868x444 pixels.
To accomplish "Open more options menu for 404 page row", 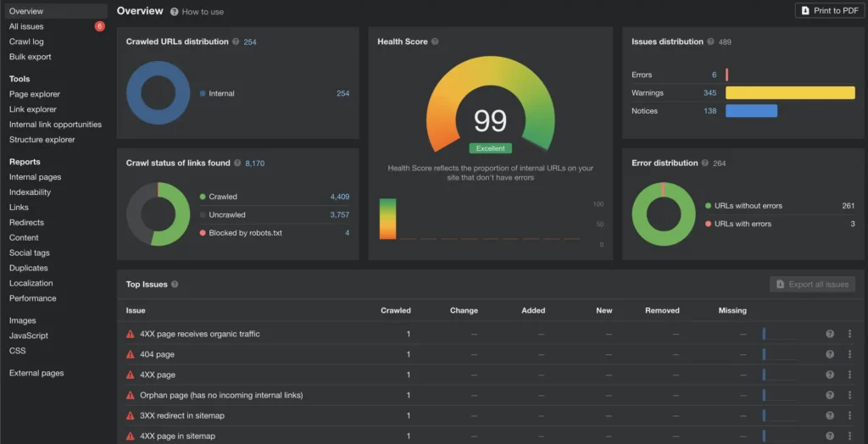I will [849, 354].
